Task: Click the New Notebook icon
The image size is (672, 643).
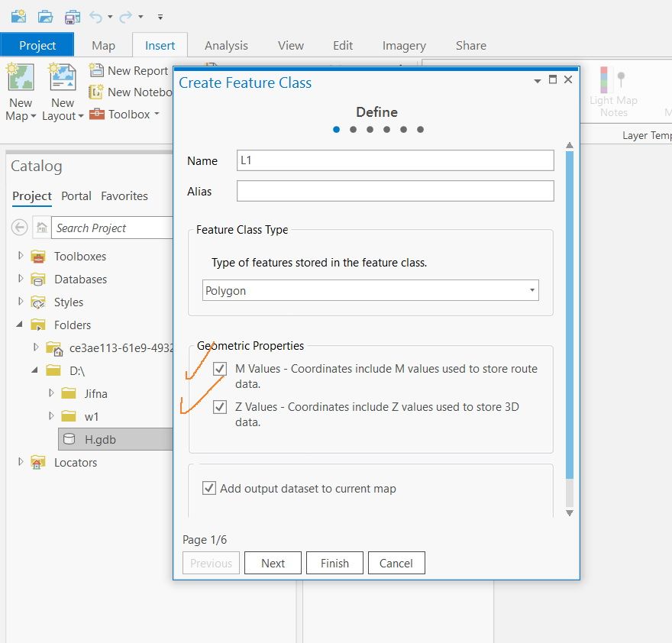Action: coord(96,92)
